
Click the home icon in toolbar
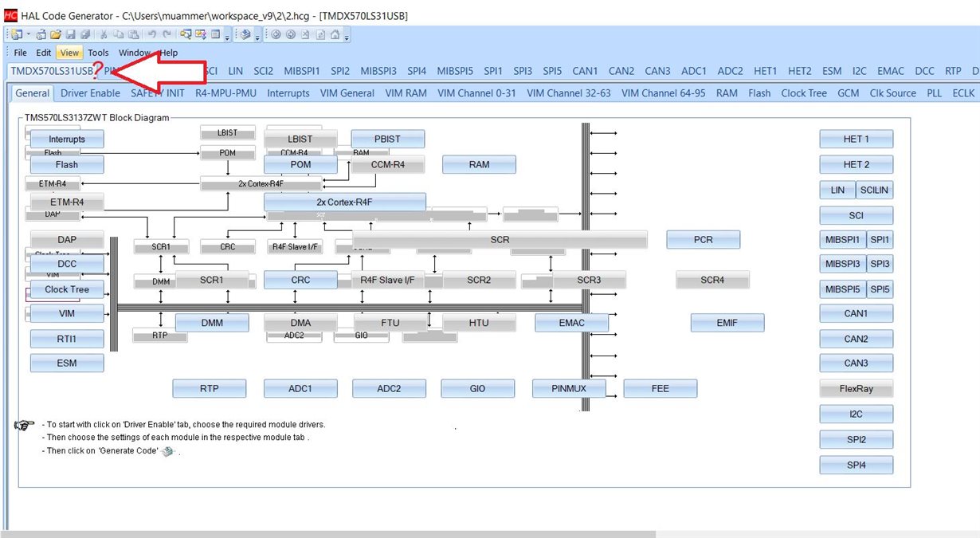[335, 34]
